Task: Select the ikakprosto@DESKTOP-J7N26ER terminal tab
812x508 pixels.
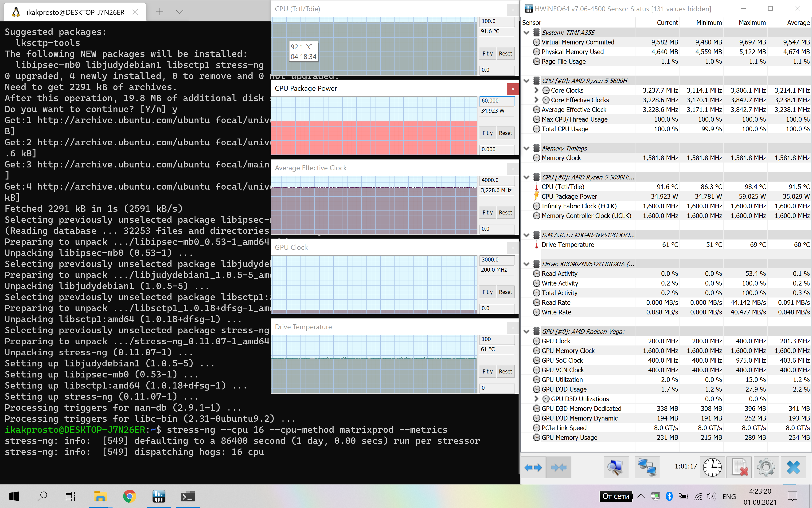Action: tap(75, 12)
